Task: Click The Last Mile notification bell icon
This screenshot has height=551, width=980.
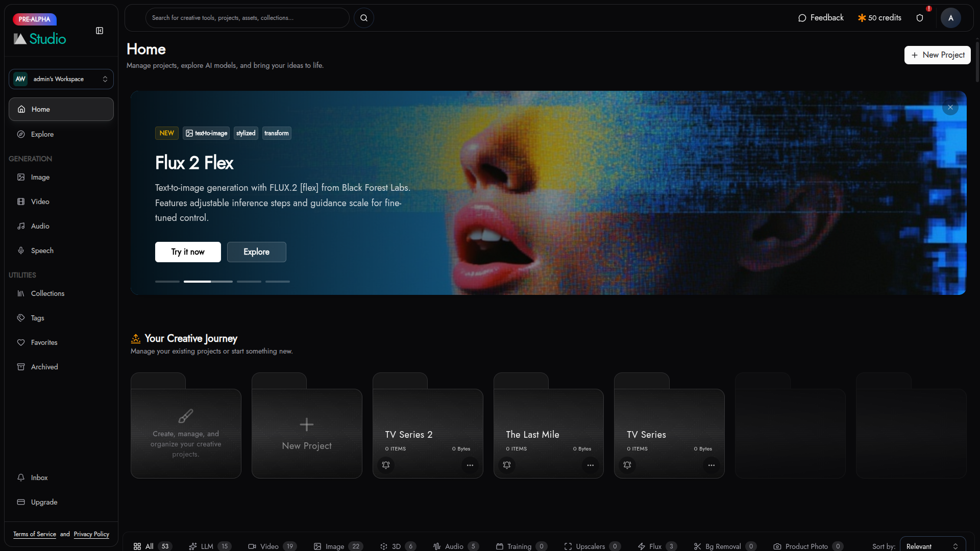Action: tap(507, 465)
